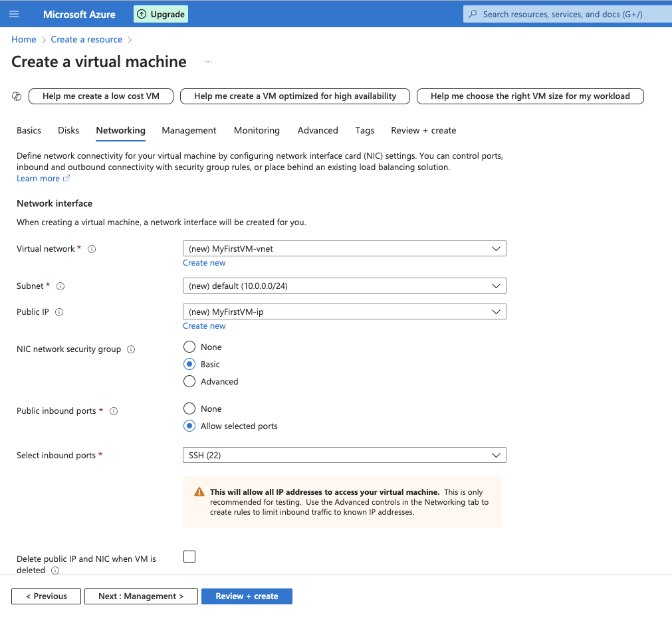Click the Previous button
This screenshot has height=617, width=672.
[47, 596]
